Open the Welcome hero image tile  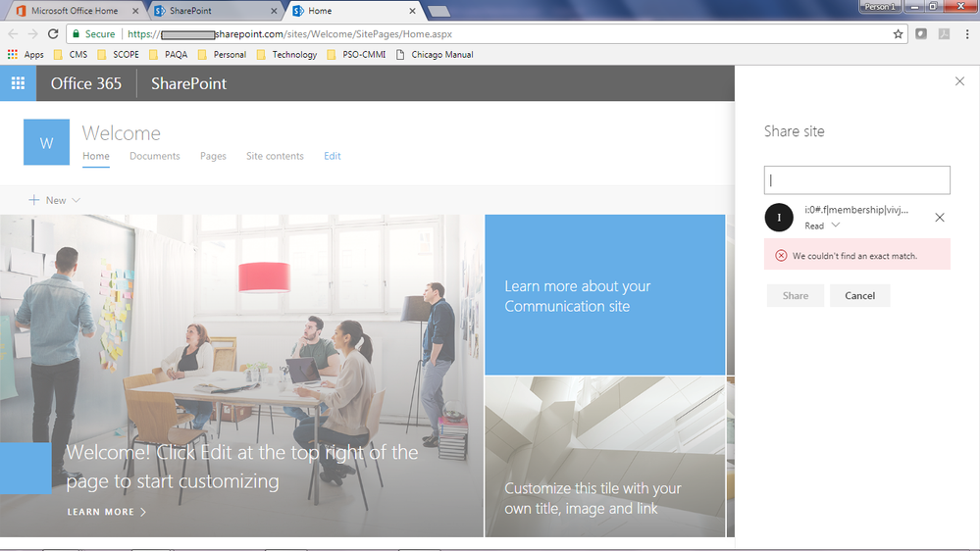242,376
